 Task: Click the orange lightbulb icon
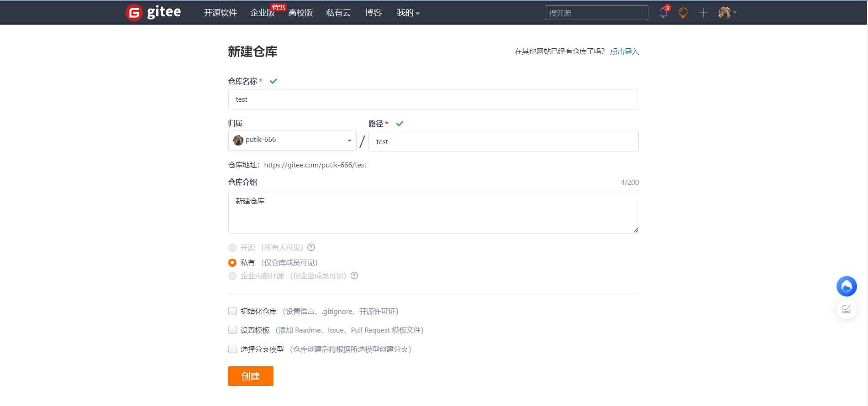point(683,13)
